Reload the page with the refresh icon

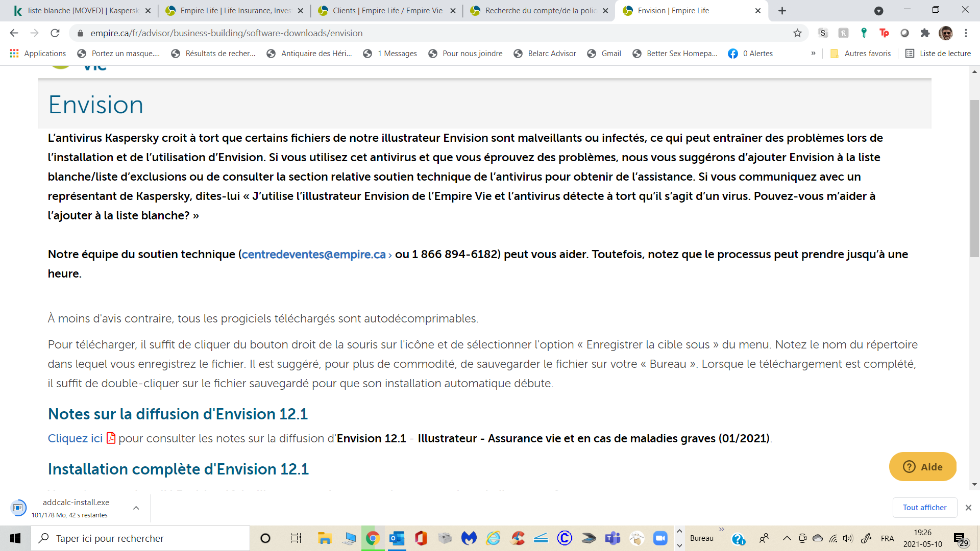tap(55, 33)
